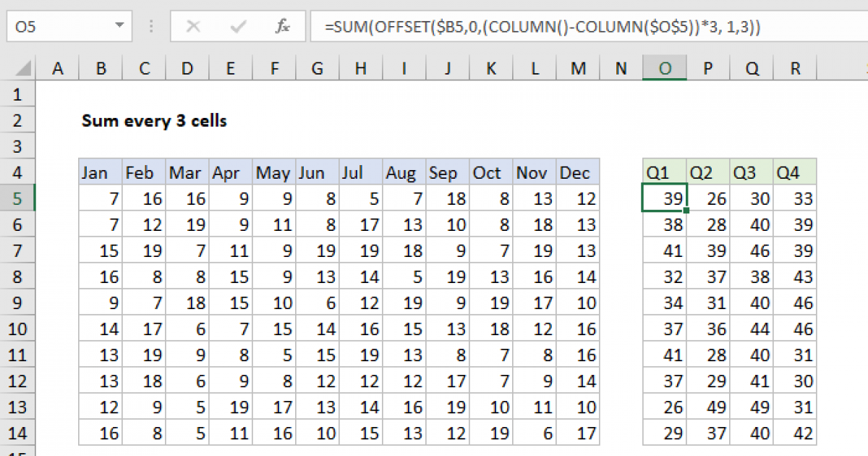Click the Q1 header cell
This screenshot has width=868, height=456.
coord(665,173)
